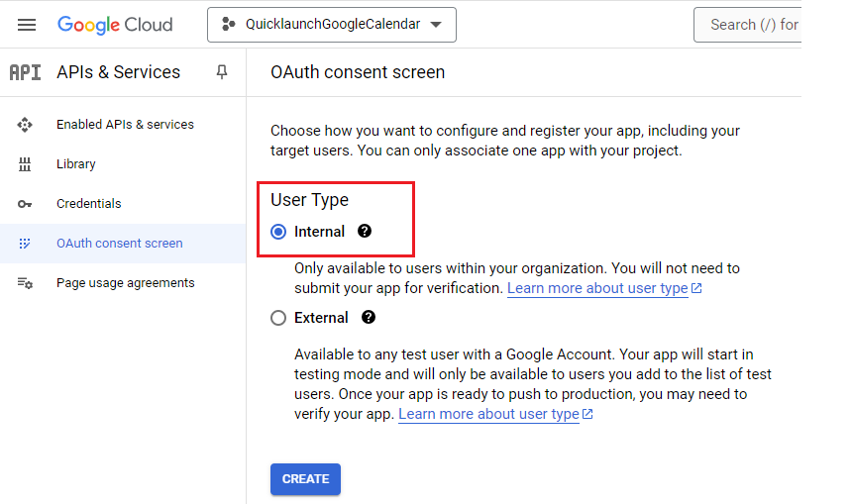
Task: Click the Enabled APIs & services icon
Action: pyautogui.click(x=25, y=125)
